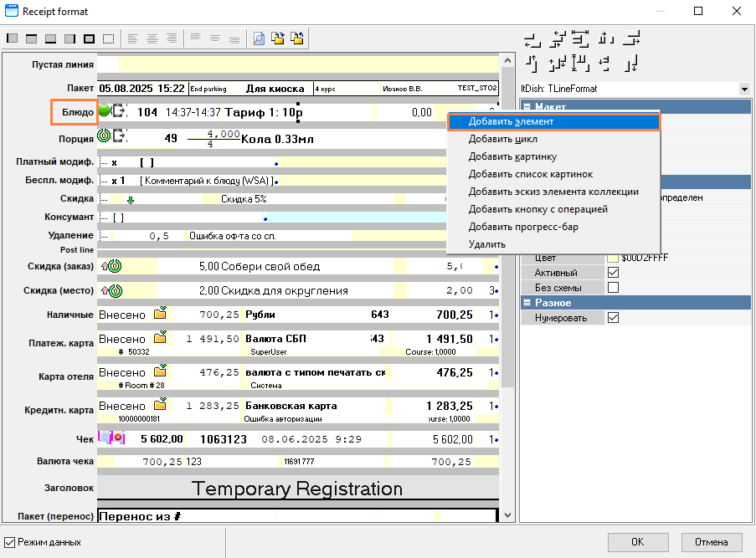Click the magnifier preview icon in toolbar
This screenshot has height=558, width=756.
[x=259, y=38]
